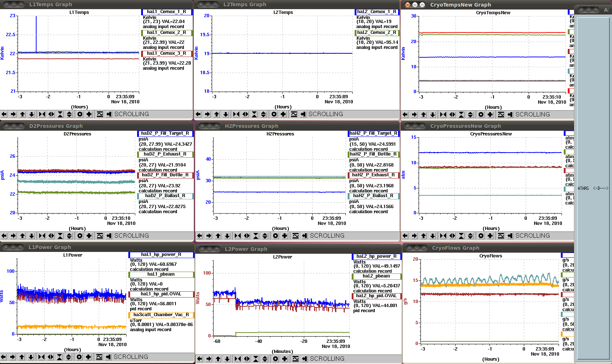This screenshot has height=364, width=612.
Task: Jump-to-latest arrow icon beside SCROLLING in L1Temps
Action: pyautogui.click(x=109, y=114)
